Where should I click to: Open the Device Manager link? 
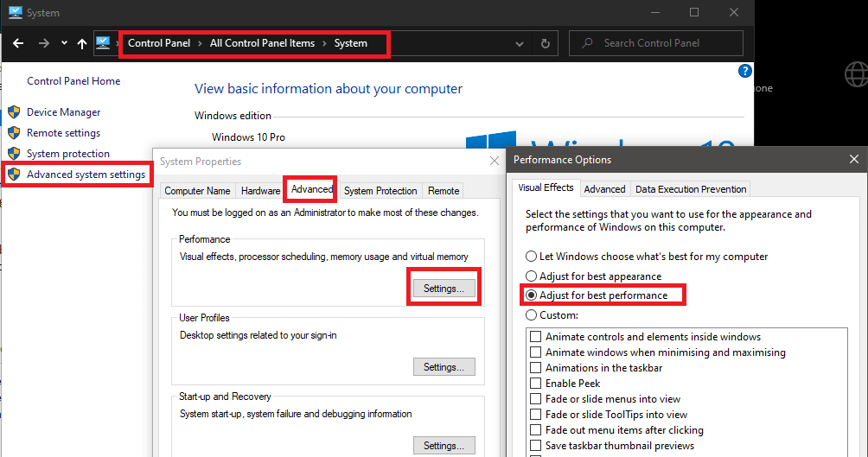pyautogui.click(x=64, y=112)
